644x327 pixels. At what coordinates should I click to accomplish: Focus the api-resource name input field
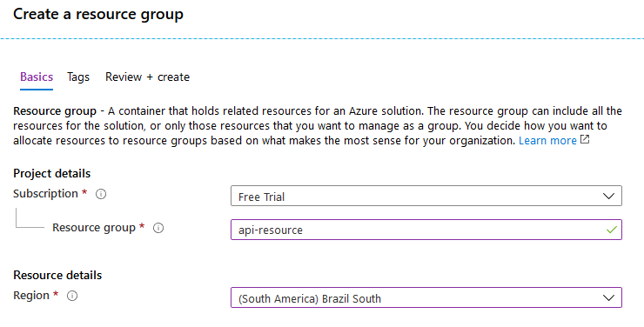click(x=426, y=230)
